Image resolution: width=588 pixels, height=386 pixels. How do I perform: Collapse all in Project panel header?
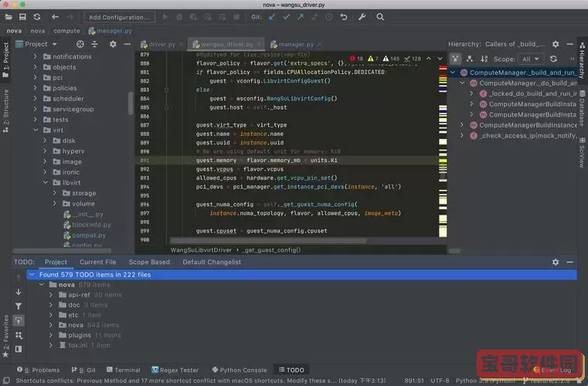tap(94, 44)
